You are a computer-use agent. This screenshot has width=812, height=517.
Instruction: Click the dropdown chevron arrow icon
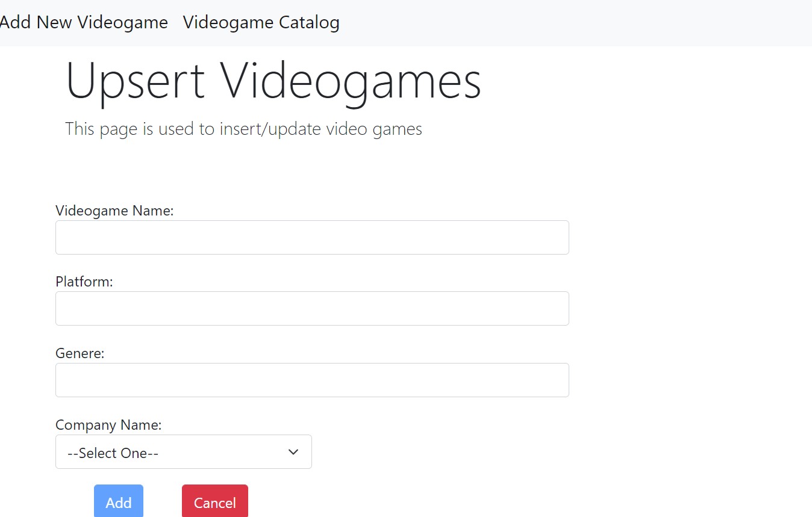point(293,452)
